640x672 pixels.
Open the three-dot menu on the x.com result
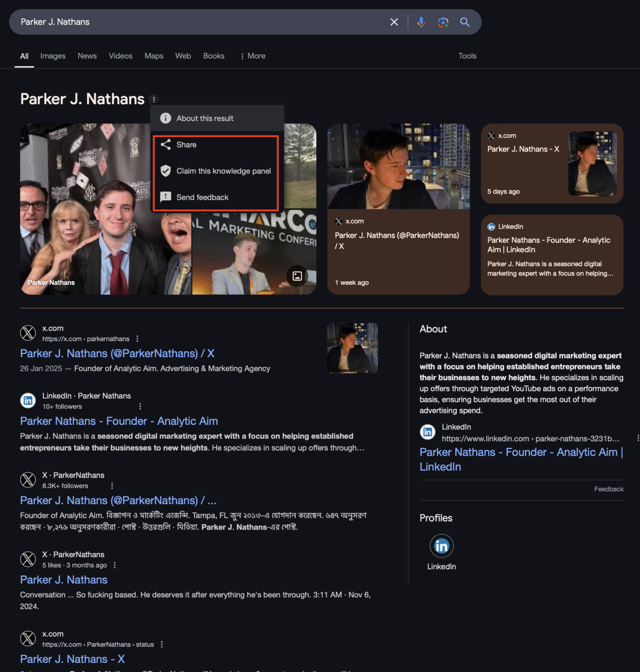(137, 339)
